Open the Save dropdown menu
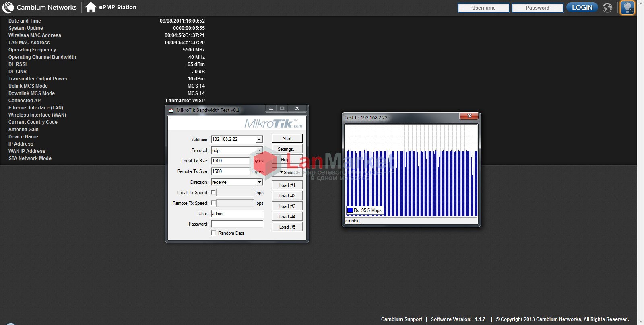 287,172
